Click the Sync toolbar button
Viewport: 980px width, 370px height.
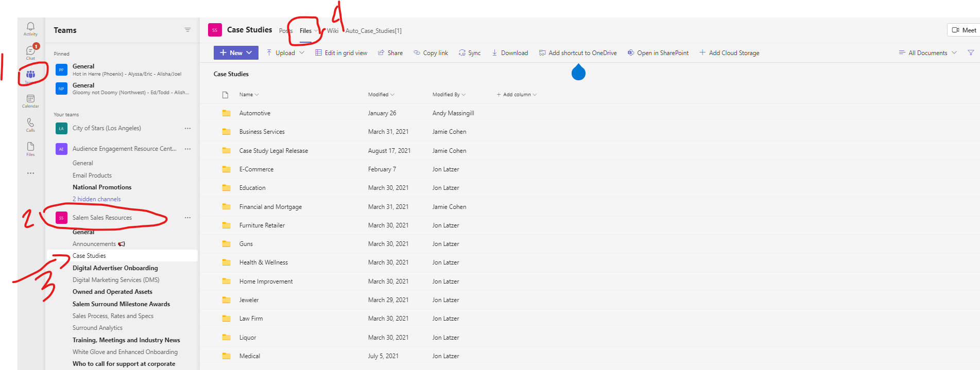click(x=470, y=52)
